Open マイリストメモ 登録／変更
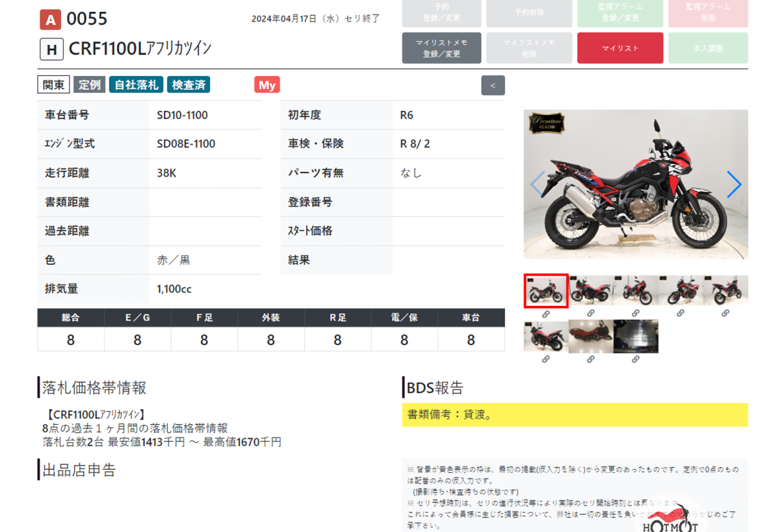The image size is (780, 532). (442, 48)
